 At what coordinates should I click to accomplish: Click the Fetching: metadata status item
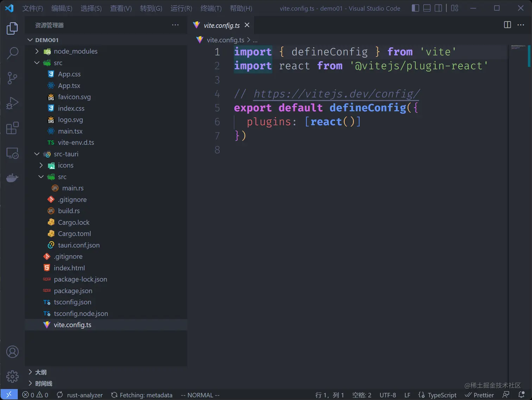tap(142, 395)
